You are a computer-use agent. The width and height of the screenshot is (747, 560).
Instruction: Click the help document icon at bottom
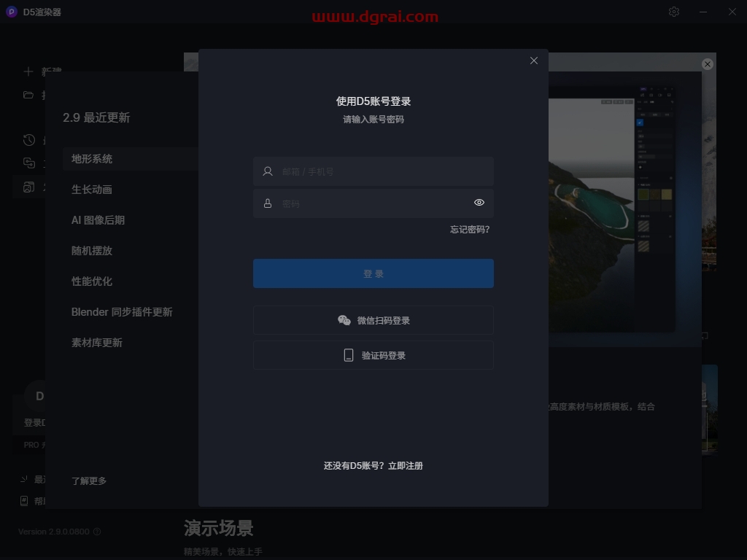coord(24,501)
